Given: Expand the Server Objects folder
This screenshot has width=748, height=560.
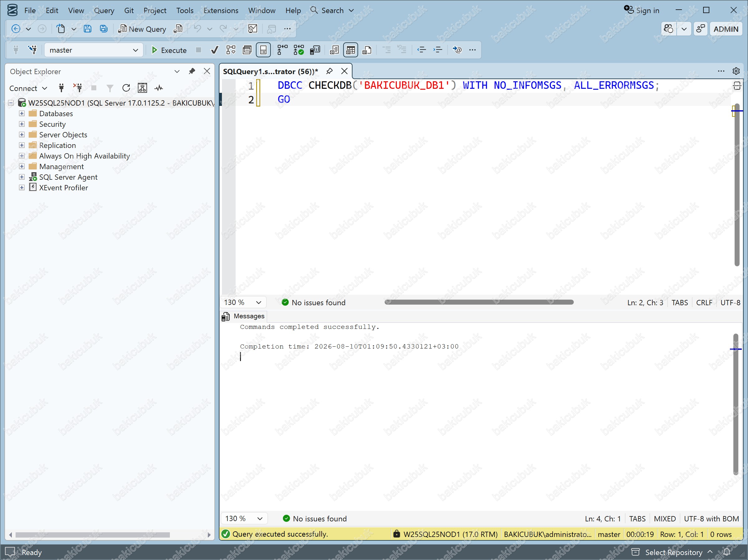Looking at the screenshot, I should pos(22,135).
